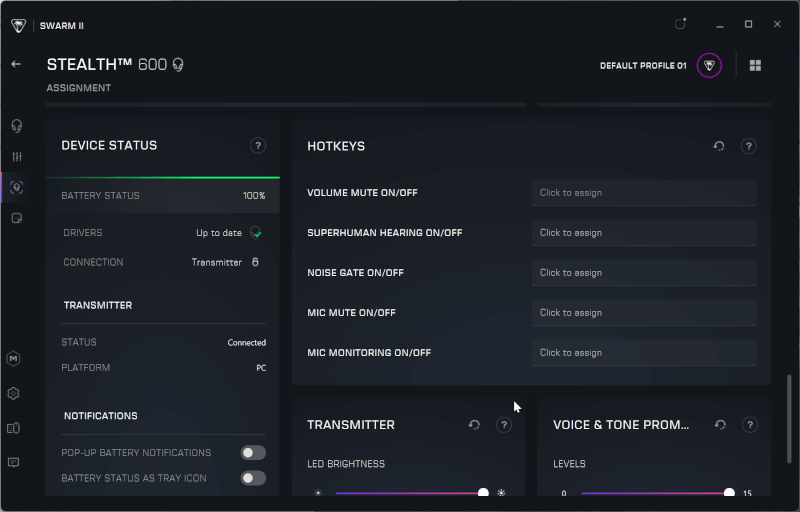Click the Levels maximum value 15
This screenshot has width=800, height=512.
pyautogui.click(x=747, y=494)
